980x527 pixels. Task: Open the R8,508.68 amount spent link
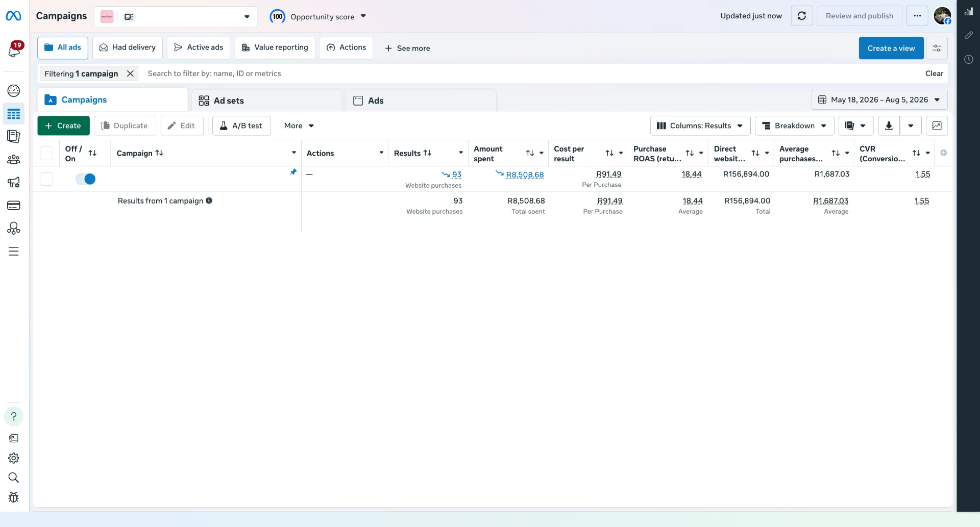[525, 174]
